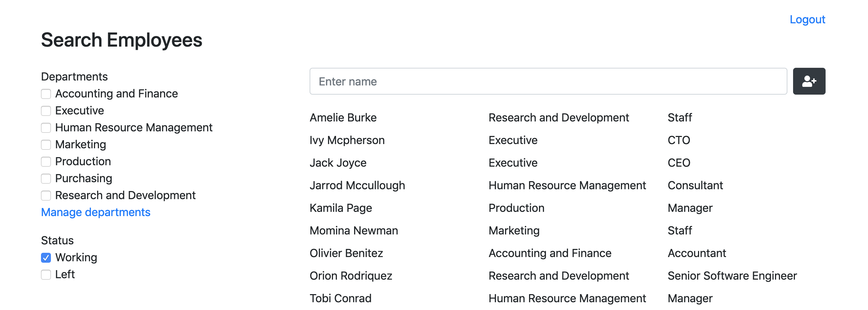Viewport: 868px width, 310px height.
Task: Check the Accounting and Finance department box
Action: [x=46, y=94]
